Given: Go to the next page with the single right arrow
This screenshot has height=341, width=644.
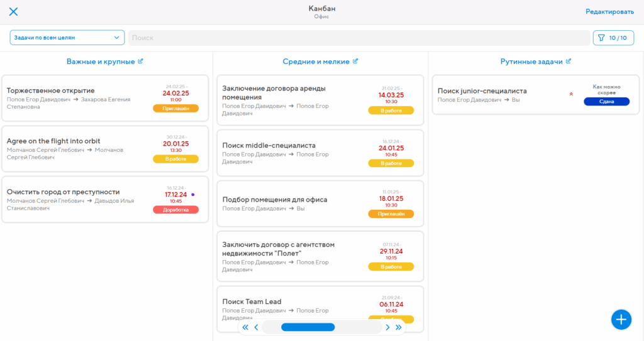Looking at the screenshot, I should coord(387,327).
